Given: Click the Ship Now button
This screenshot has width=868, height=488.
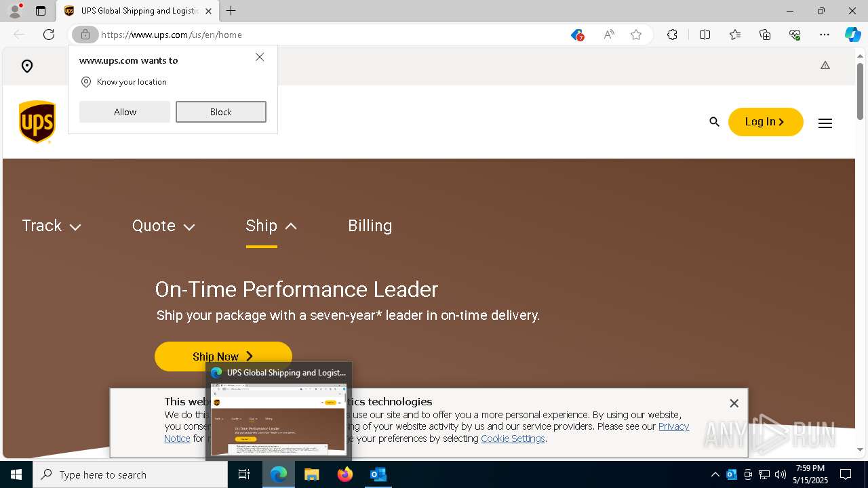Looking at the screenshot, I should (x=223, y=356).
